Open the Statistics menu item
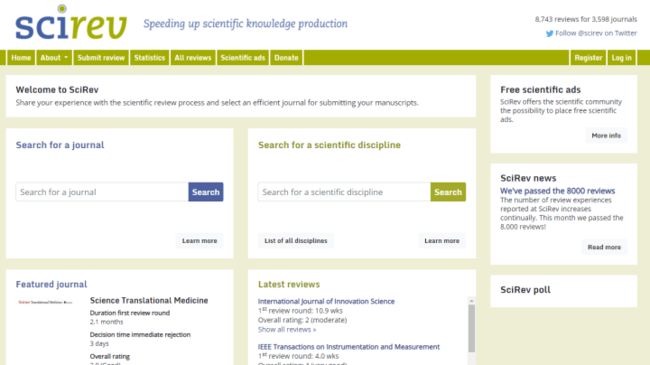Screen dimensions: 650x365 click(149, 58)
